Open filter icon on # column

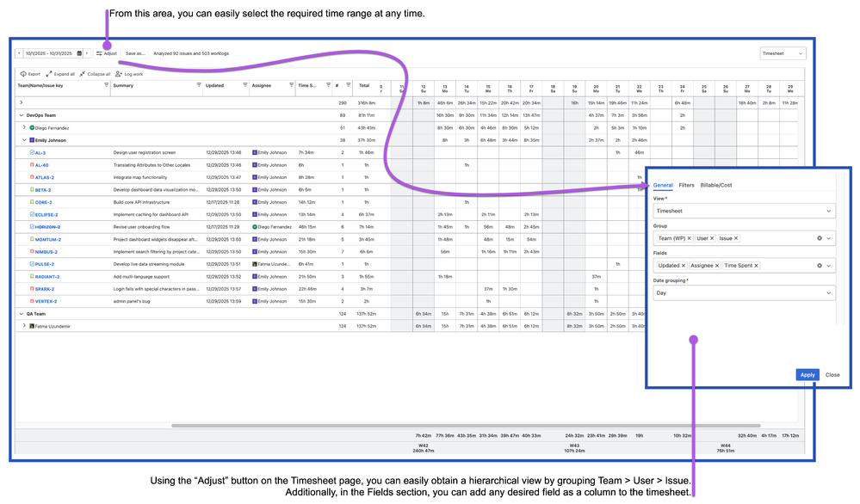pos(349,85)
